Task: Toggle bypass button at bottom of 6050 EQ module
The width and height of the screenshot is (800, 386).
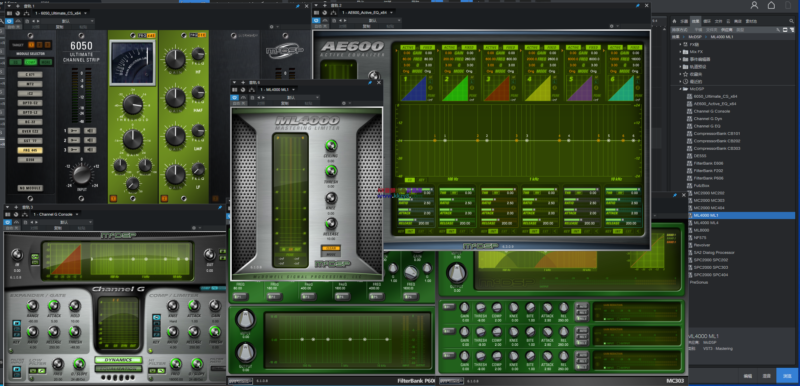Action: pyautogui.click(x=165, y=198)
